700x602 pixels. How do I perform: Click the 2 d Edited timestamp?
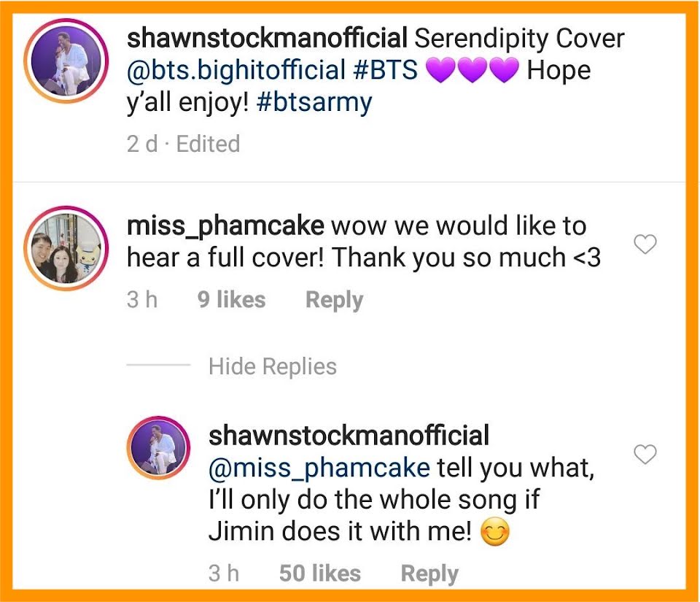[184, 144]
